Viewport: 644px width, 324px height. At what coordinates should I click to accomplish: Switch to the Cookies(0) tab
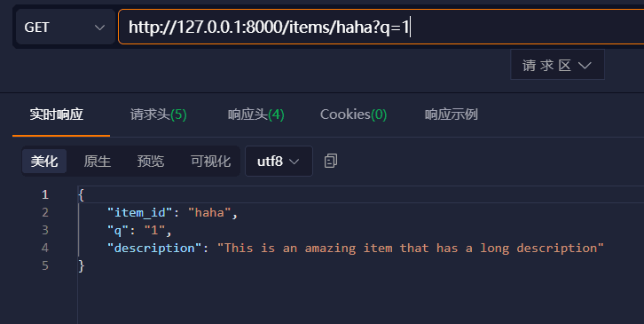(353, 115)
